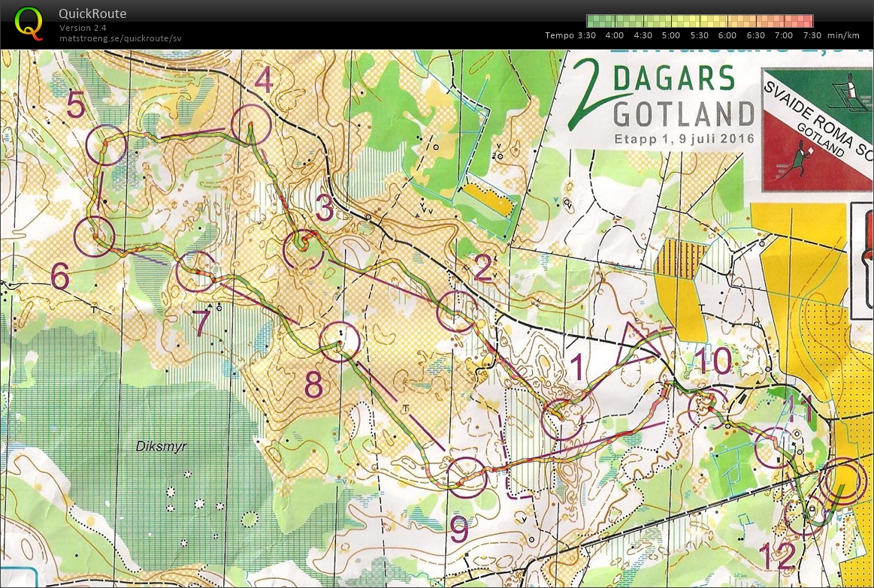Image resolution: width=874 pixels, height=588 pixels.
Task: Click control circle 8 on the map
Action: [340, 342]
